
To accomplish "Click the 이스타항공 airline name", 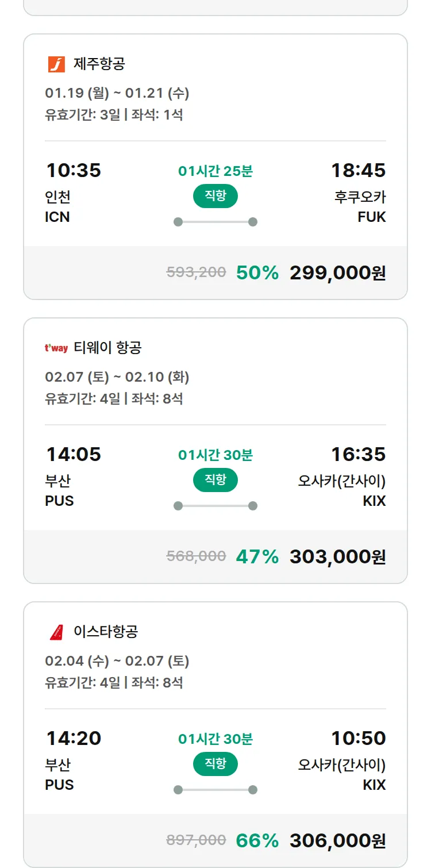I will [106, 632].
